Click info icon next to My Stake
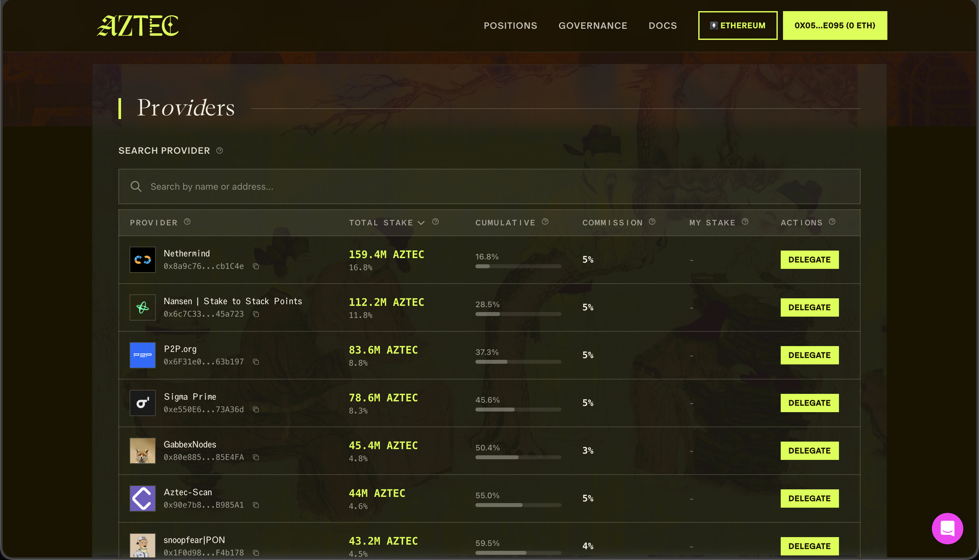This screenshot has height=560, width=979. pos(745,221)
